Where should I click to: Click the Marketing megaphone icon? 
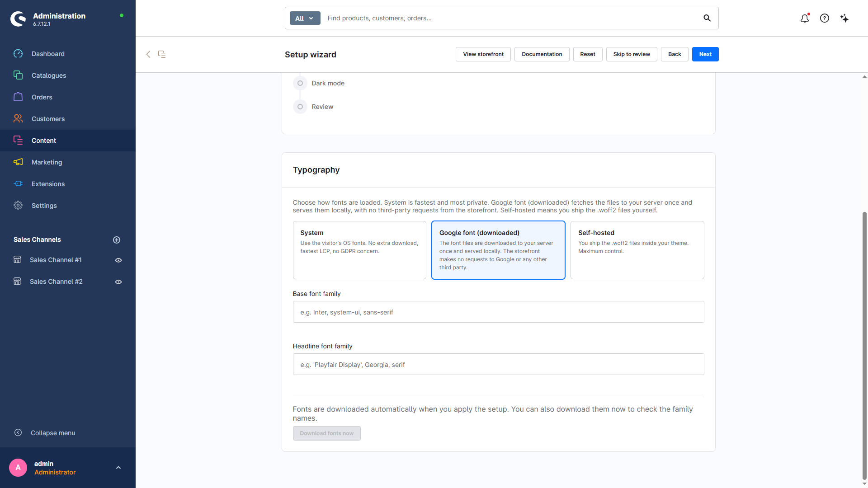[18, 162]
